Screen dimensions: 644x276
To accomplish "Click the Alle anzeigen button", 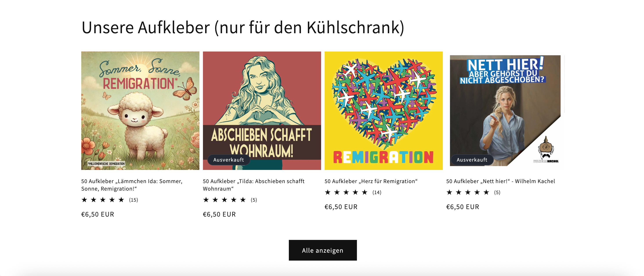I will click(x=323, y=250).
